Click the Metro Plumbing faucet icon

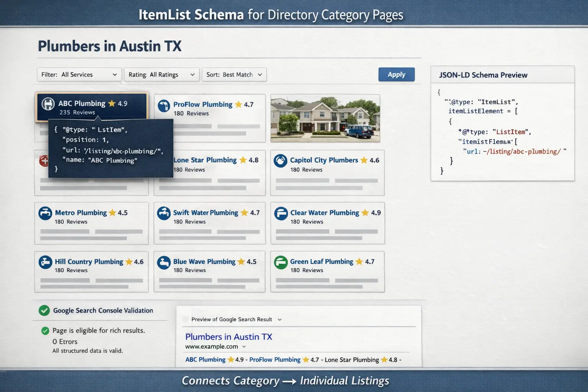pyautogui.click(x=46, y=213)
